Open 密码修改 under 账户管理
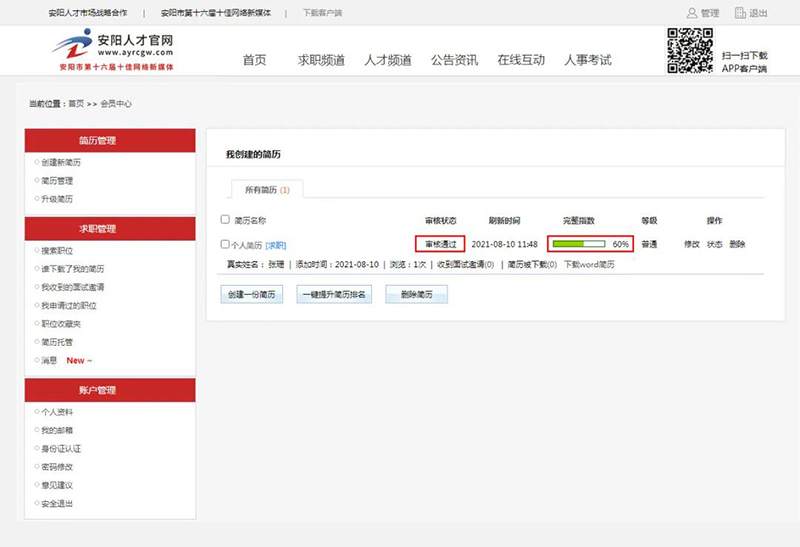This screenshot has height=547, width=800. 57,467
